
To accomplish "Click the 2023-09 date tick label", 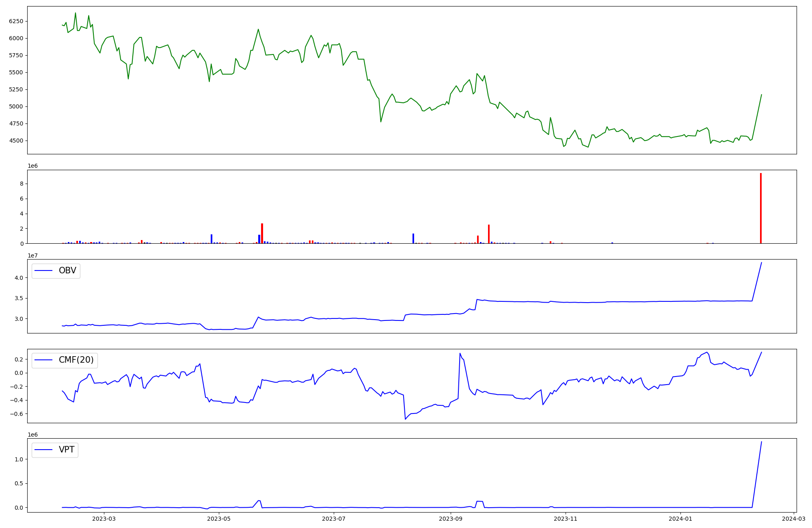I will click(x=451, y=519).
